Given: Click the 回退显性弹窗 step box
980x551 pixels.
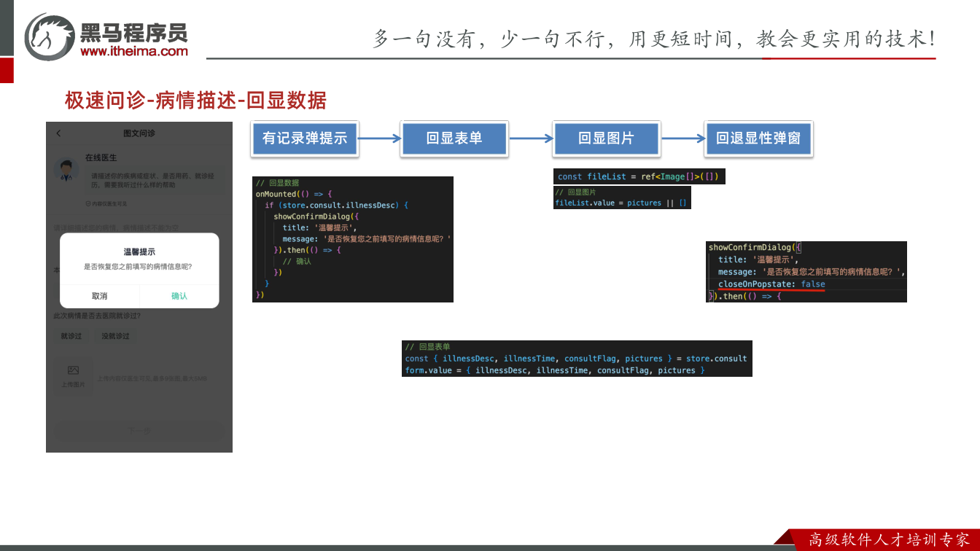Looking at the screenshot, I should pos(758,138).
